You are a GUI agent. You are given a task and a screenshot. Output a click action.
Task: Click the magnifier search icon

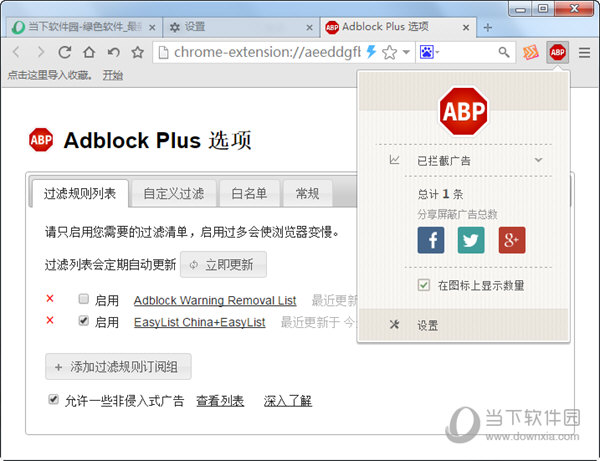(x=504, y=52)
